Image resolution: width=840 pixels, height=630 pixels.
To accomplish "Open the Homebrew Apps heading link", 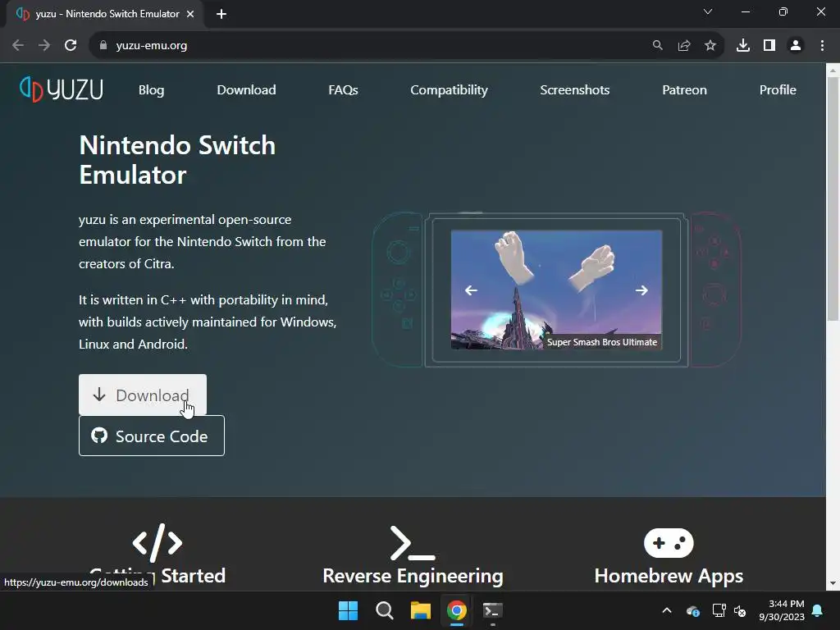I will 669,576.
